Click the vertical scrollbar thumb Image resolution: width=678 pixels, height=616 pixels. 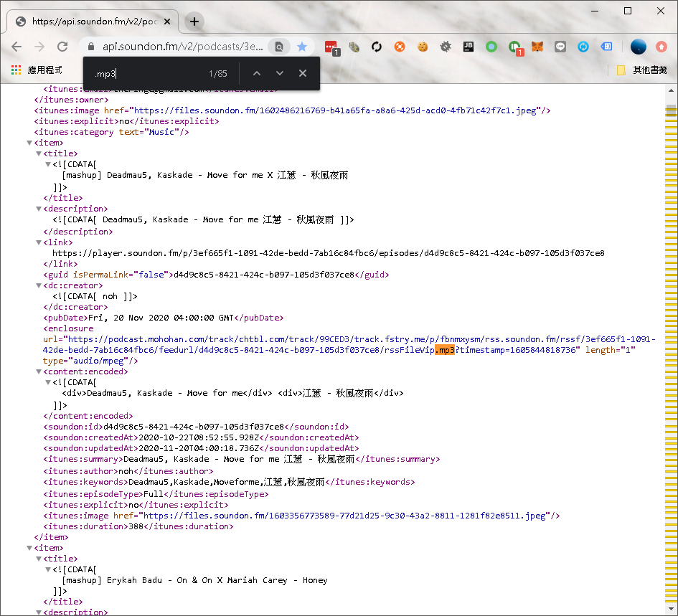[x=671, y=110]
